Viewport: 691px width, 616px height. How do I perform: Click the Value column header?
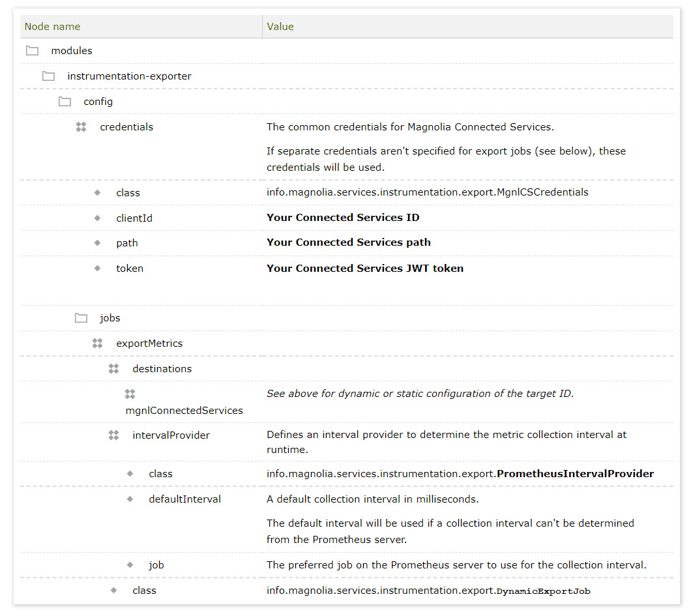click(x=280, y=26)
